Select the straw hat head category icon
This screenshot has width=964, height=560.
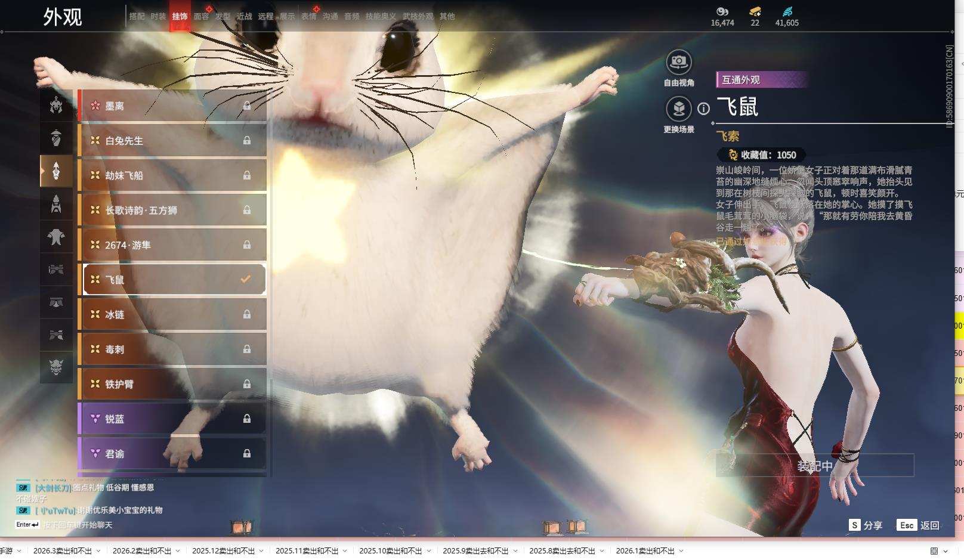tap(56, 138)
